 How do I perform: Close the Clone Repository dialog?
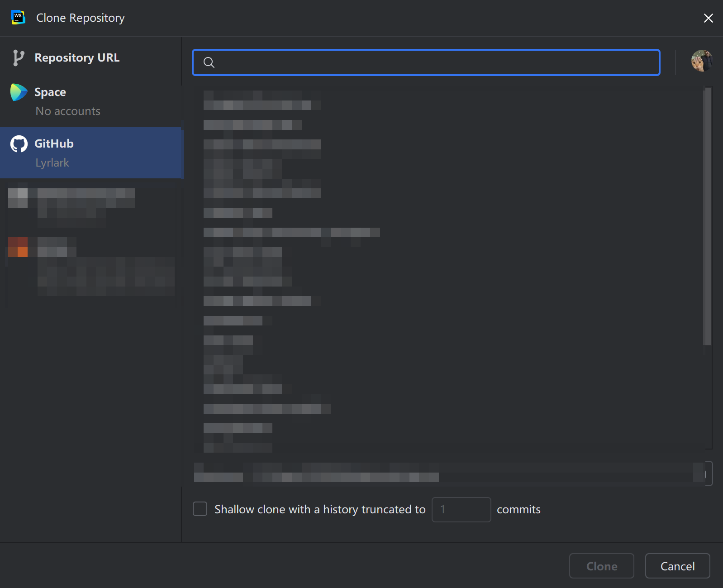[x=708, y=18]
